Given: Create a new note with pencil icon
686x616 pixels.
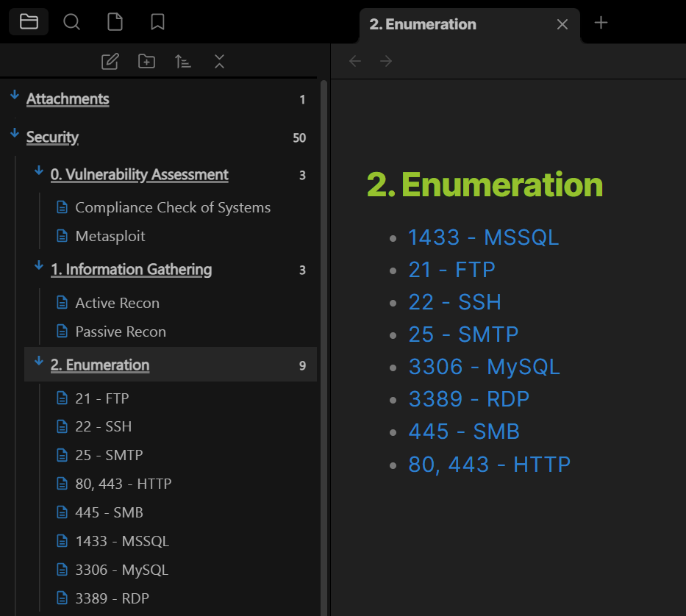Looking at the screenshot, I should [110, 62].
